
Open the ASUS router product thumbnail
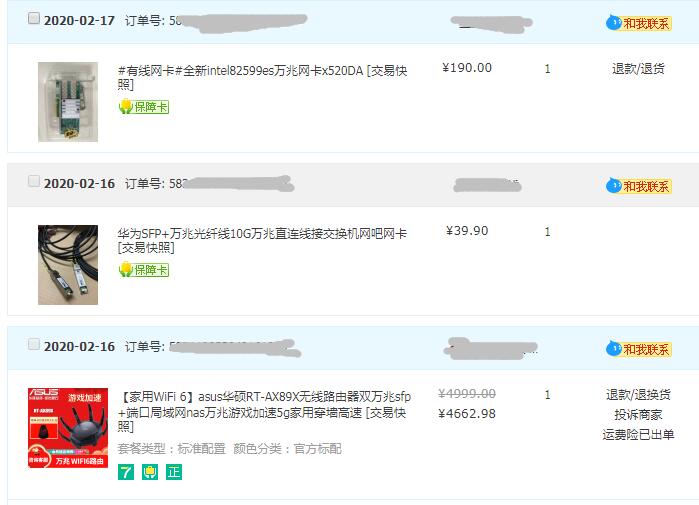point(68,427)
